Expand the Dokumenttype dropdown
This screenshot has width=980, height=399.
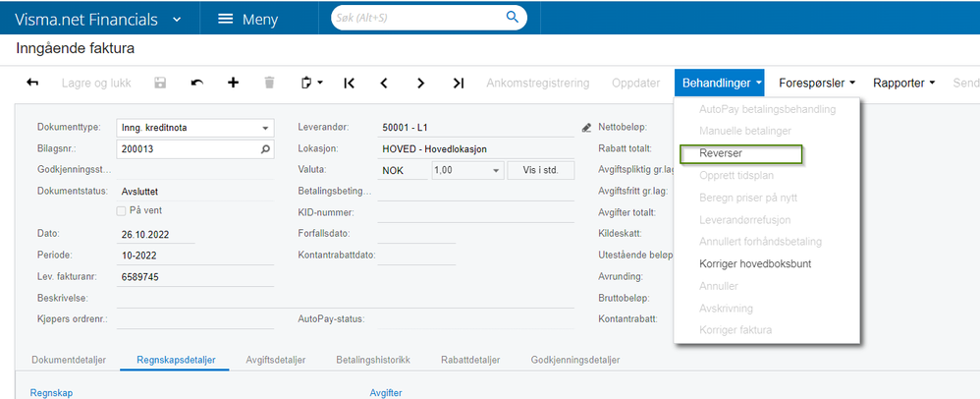265,128
